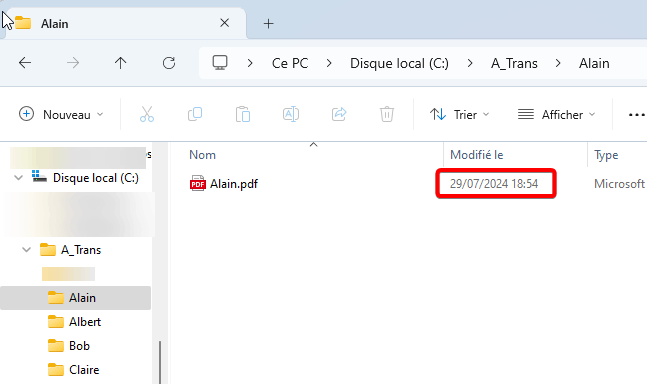This screenshot has width=647, height=384.
Task: Collapse Disque local (C:) tree node
Action: (x=19, y=178)
